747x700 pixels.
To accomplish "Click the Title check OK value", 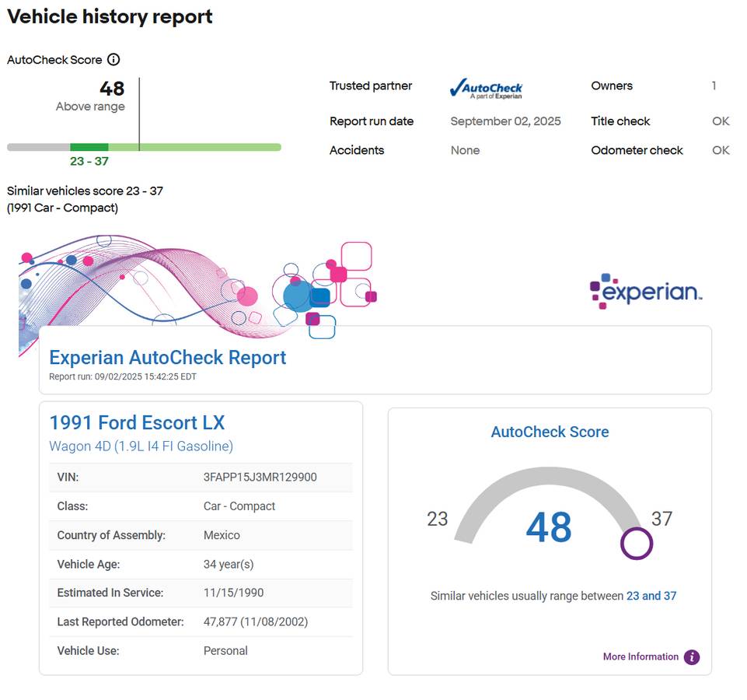I will (x=721, y=121).
